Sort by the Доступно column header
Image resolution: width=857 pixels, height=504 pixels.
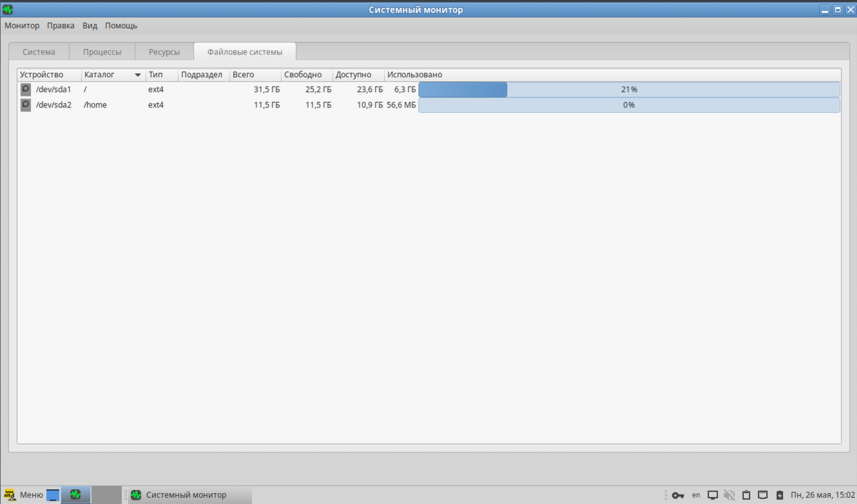(x=359, y=75)
